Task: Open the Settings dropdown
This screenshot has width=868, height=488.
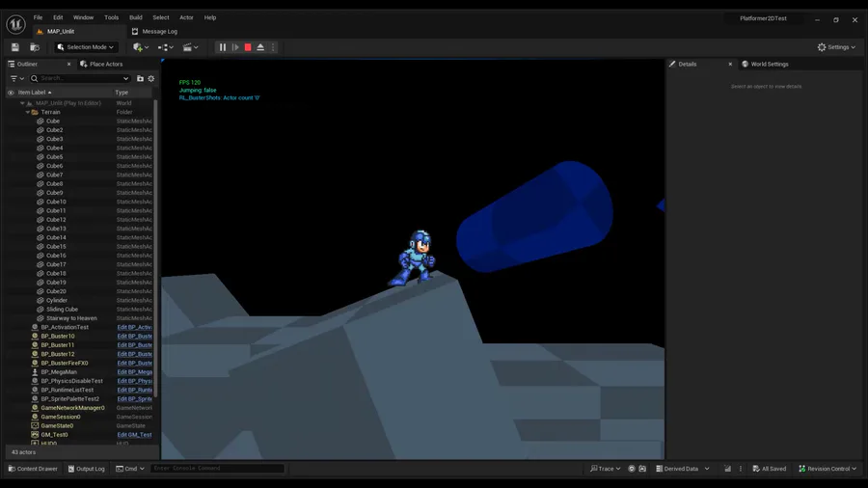Action: [836, 47]
